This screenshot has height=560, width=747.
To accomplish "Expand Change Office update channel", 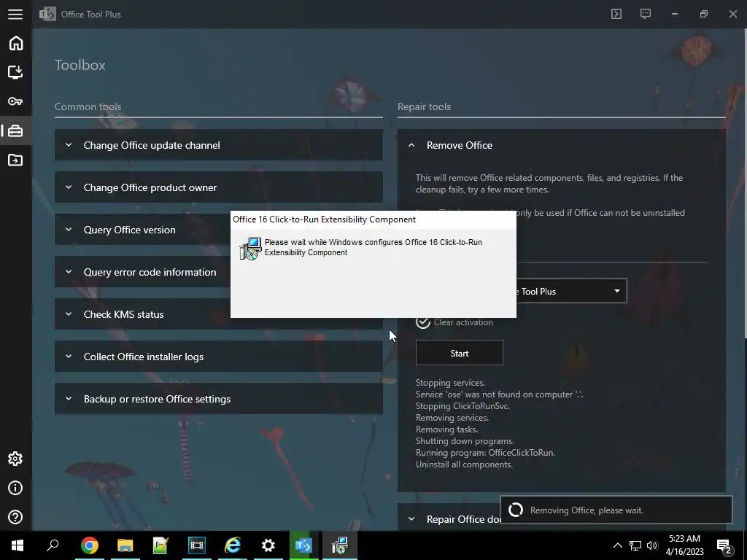I will tap(219, 145).
